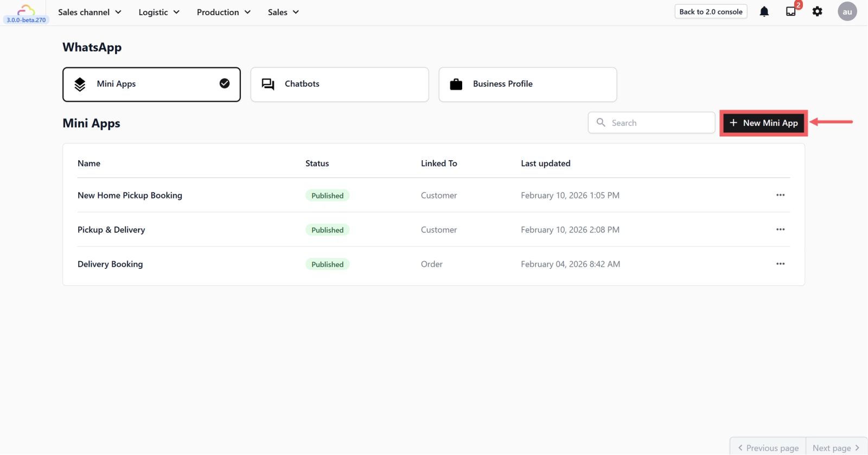Switch to the Chatbots tab
The height and width of the screenshot is (455, 868).
pos(340,84)
